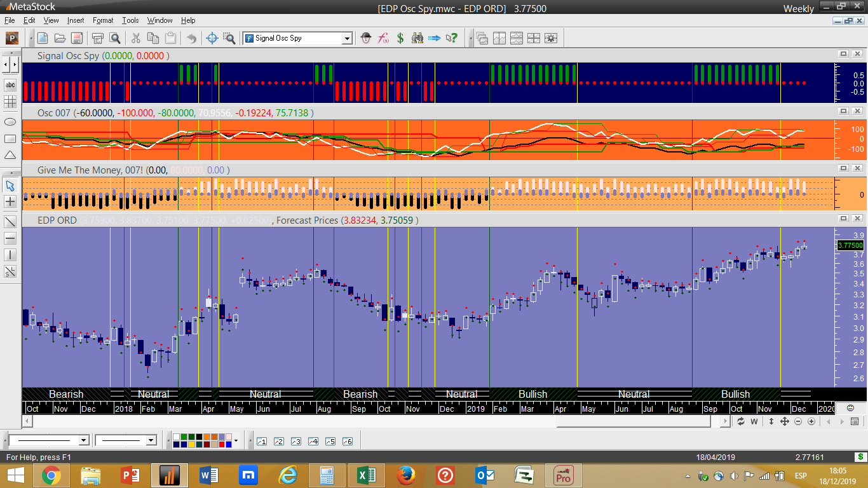Click the print preview toolbar icon
The image size is (868, 488).
coord(115,38)
